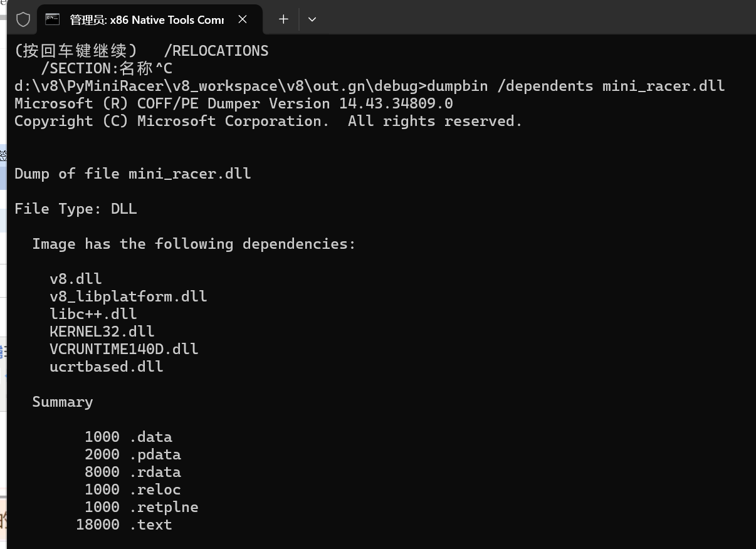756x549 pixels.
Task: Click the /RELOCATIONS option text
Action: tap(216, 51)
